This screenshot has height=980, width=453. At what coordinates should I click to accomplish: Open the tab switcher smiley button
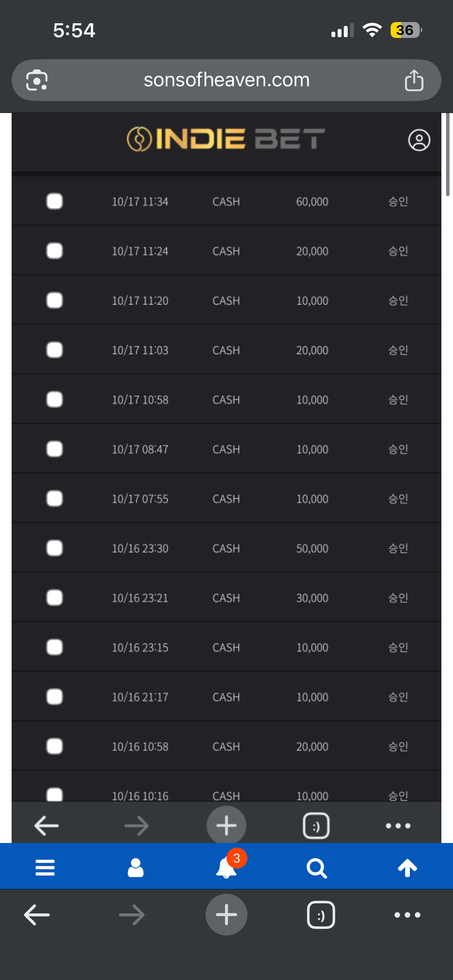point(321,915)
